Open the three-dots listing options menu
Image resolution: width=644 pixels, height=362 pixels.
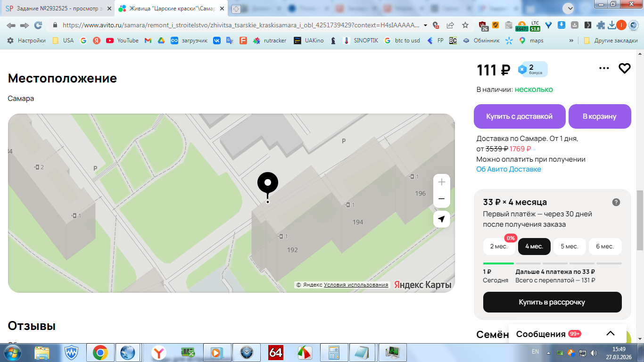[604, 68]
